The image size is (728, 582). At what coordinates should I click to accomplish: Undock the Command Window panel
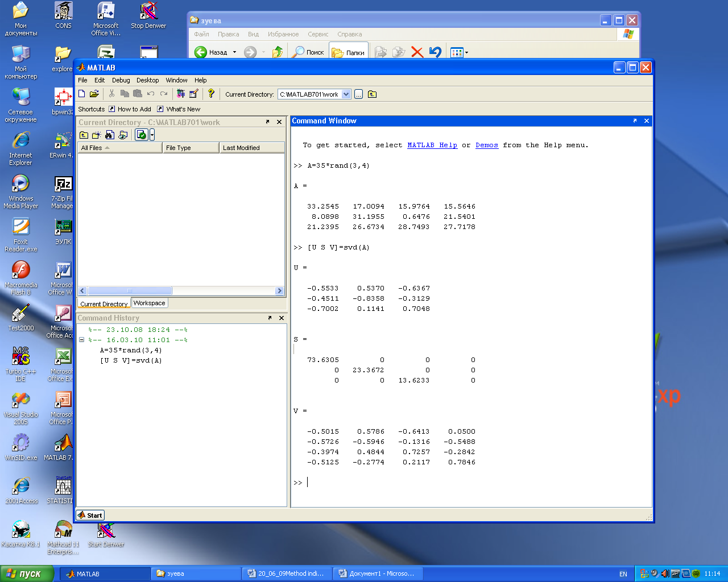[x=635, y=120]
